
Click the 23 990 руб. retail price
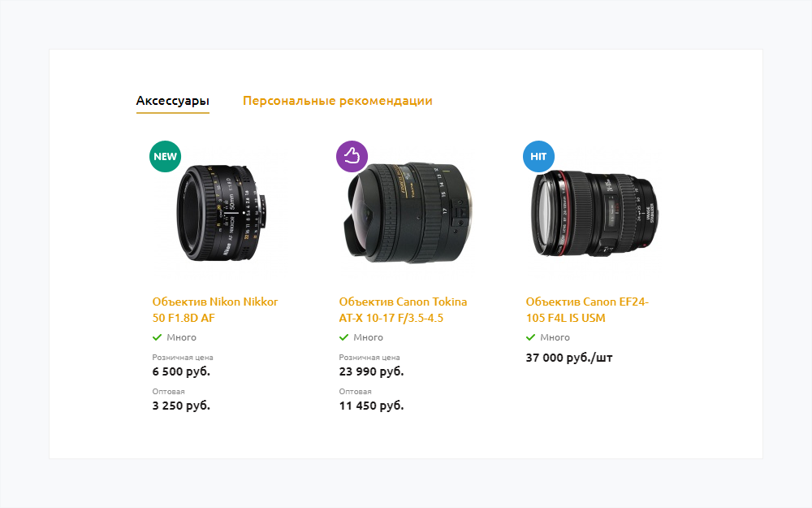(371, 371)
